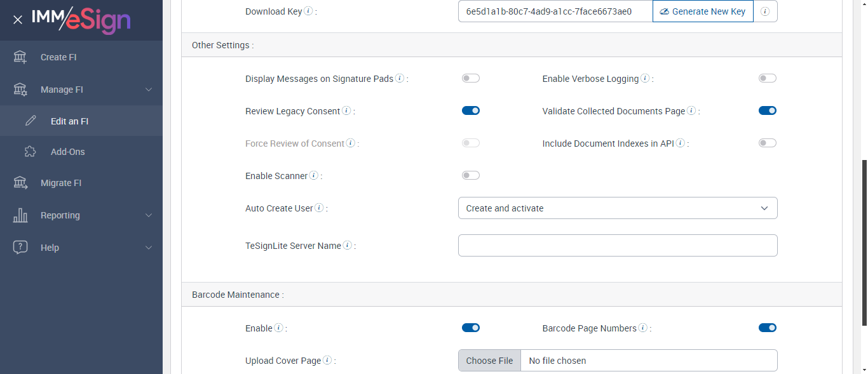
Task: Click the Reporting bar chart icon
Action: point(20,215)
